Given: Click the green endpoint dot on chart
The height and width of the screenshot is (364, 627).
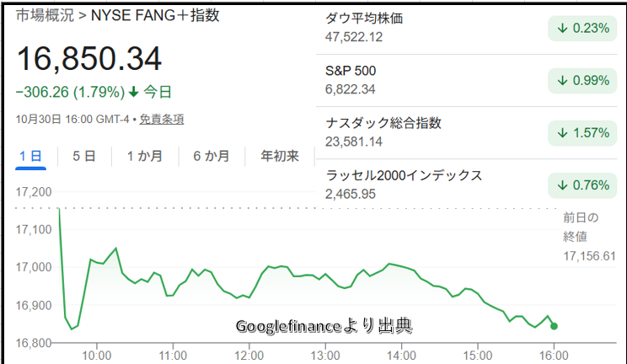Looking at the screenshot, I should click(554, 326).
